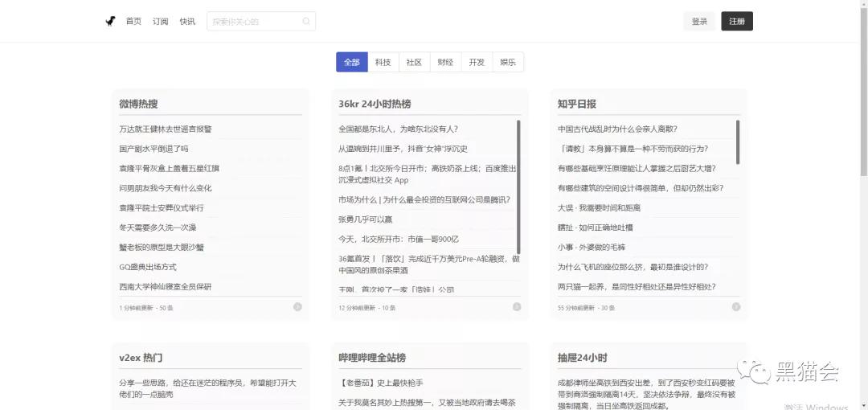Switch to the 开发 tab
The width and height of the screenshot is (868, 410).
pyautogui.click(x=477, y=62)
